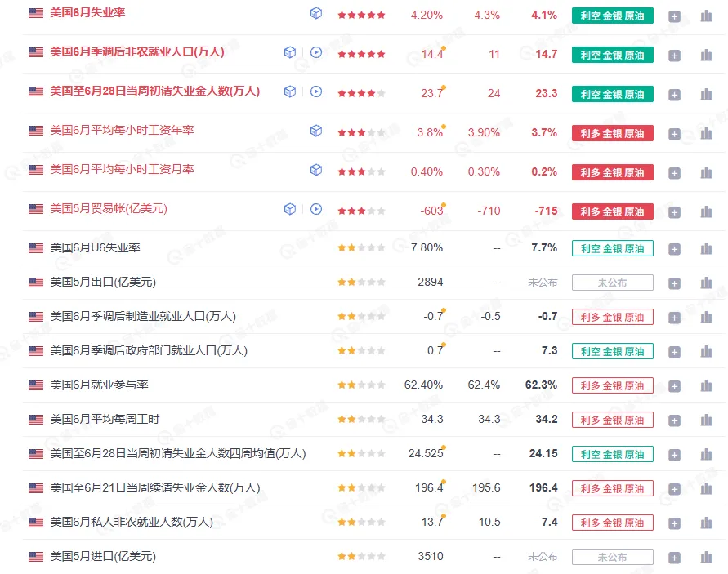Select 美国6月平均每周工时 row title
This screenshot has height=574, width=728.
click(105, 420)
